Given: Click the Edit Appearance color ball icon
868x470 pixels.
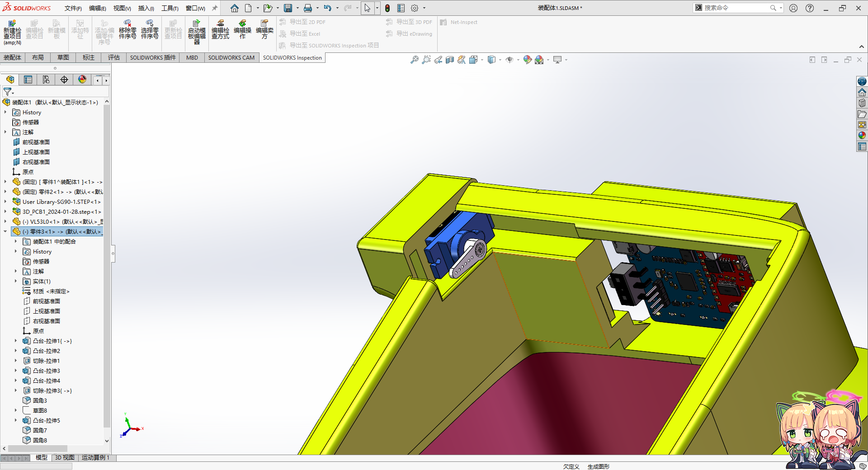Looking at the screenshot, I should point(527,60).
